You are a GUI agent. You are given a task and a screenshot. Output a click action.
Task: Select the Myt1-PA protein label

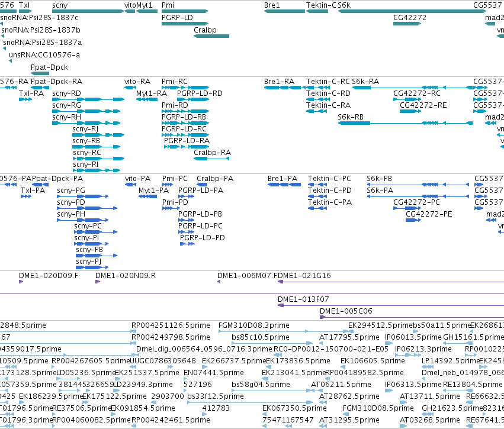tap(153, 191)
